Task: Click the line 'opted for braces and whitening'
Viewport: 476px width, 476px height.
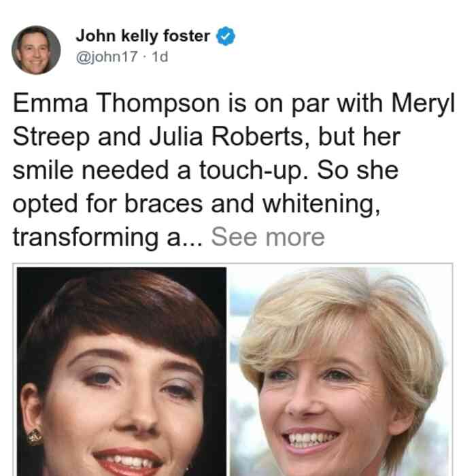Action: point(197,204)
